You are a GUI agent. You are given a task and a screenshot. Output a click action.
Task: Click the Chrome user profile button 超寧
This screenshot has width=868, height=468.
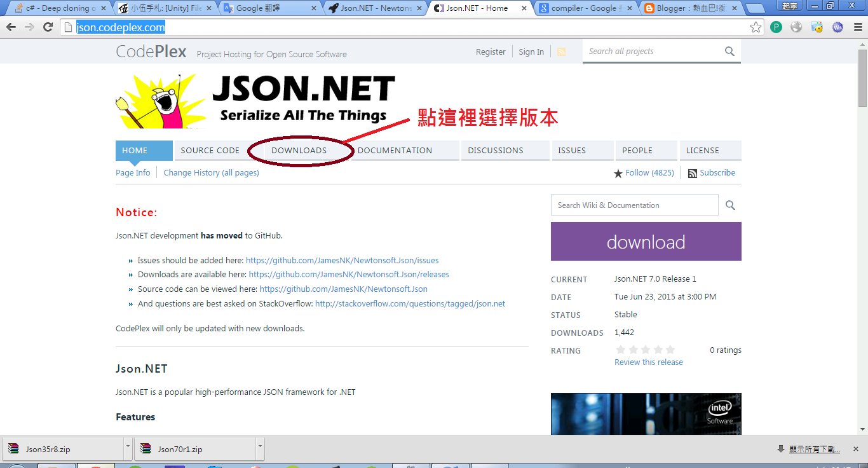click(790, 6)
